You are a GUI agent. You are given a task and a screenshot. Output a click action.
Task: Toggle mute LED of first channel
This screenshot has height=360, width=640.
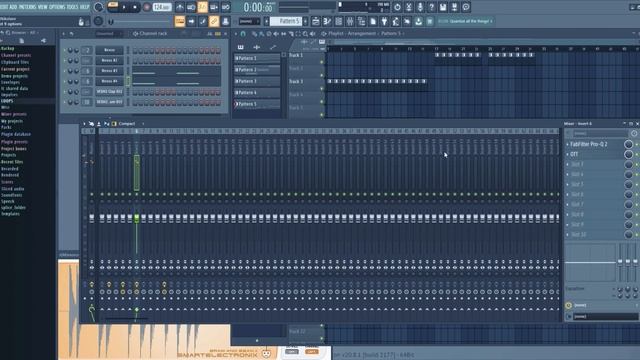point(64,50)
